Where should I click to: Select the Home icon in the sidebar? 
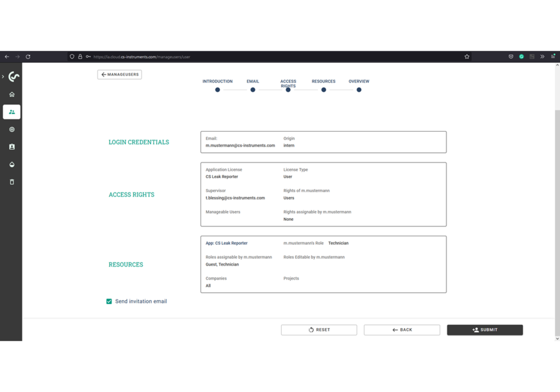[x=12, y=94]
